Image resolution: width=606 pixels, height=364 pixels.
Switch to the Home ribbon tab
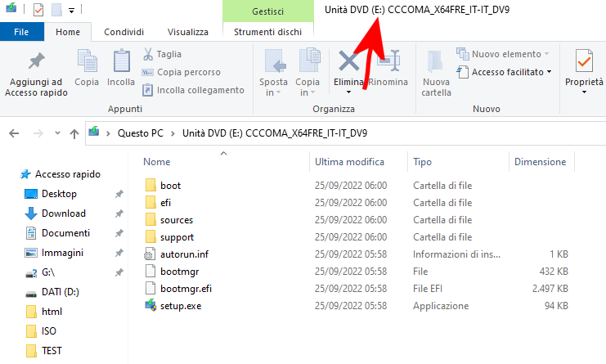68,32
